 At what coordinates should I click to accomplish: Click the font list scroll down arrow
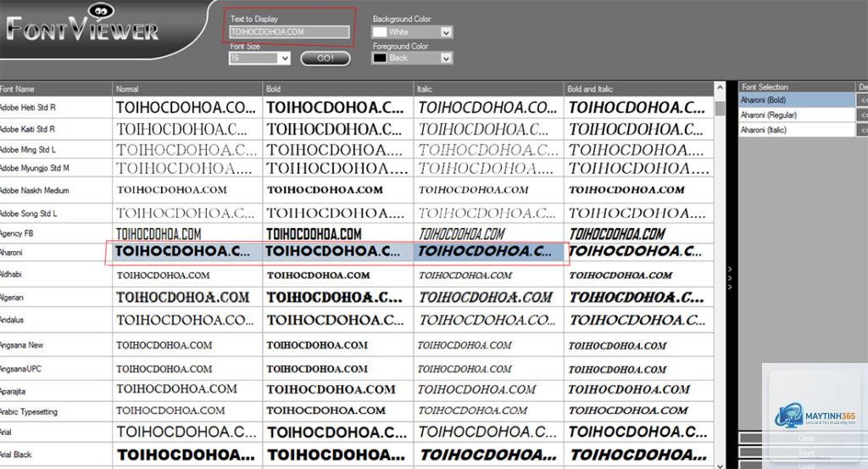coord(720,465)
